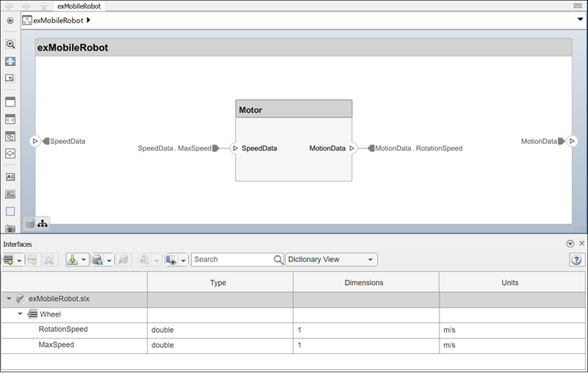
Task: Collapse the Wheel interface node
Action: click(x=21, y=314)
